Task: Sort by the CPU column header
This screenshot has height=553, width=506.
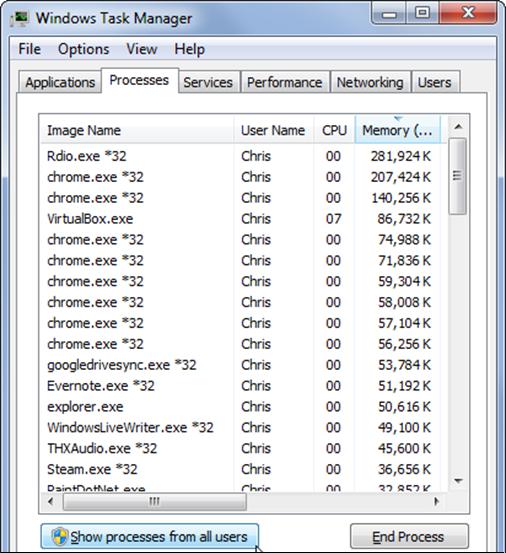Action: coord(334,130)
